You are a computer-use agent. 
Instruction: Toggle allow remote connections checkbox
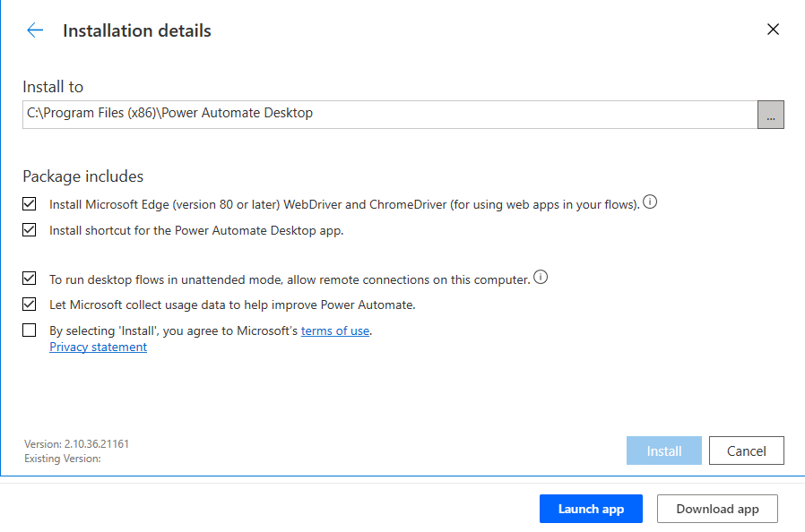[30, 279]
